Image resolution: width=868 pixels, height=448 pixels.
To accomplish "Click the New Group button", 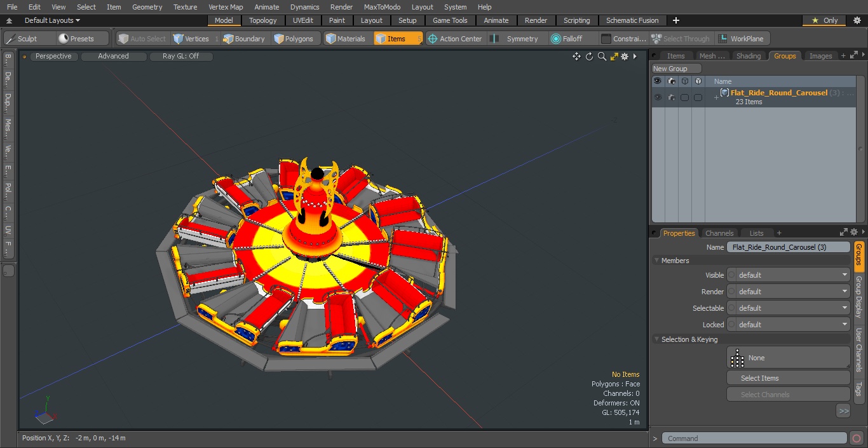I will pyautogui.click(x=677, y=69).
